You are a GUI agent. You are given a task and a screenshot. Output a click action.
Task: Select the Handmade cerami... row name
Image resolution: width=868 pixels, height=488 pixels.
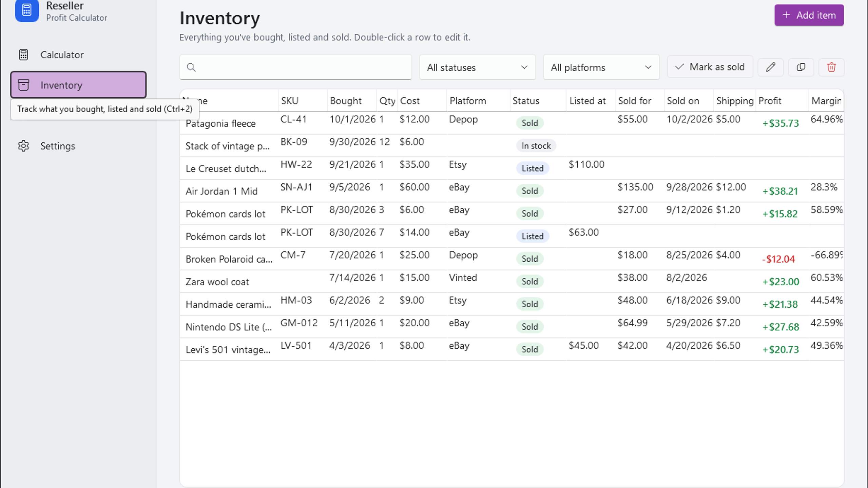(228, 304)
